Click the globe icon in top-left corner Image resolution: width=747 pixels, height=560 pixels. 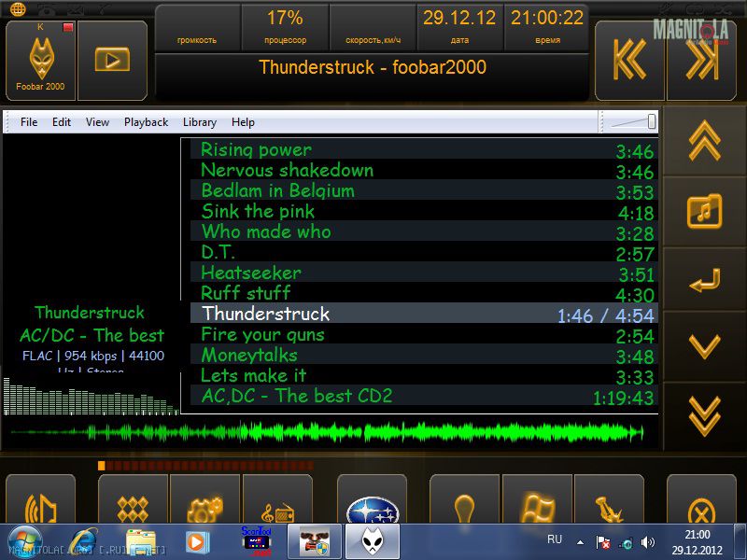coord(18,8)
